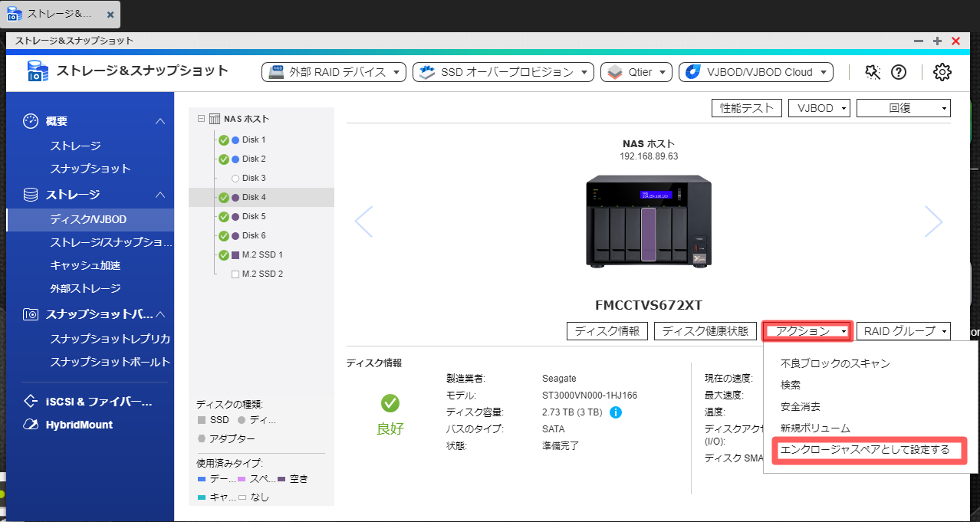The image size is (980, 522).
Task: Click the 性能テスト button
Action: 747,108
